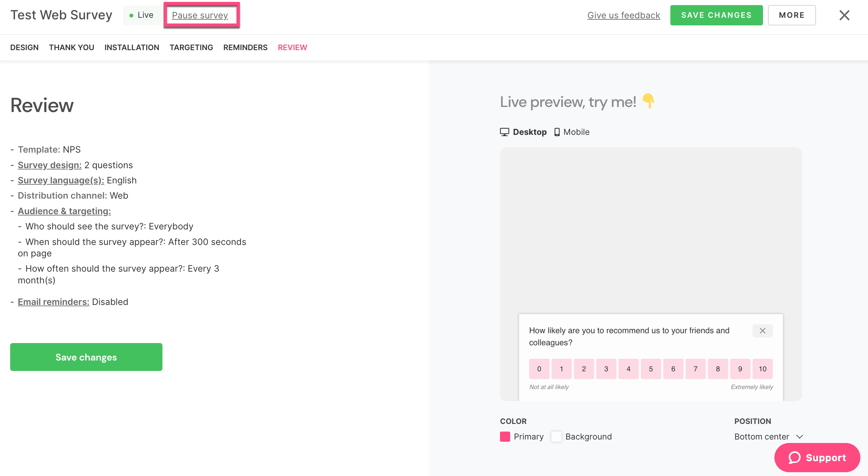Click the 'Distribution channel: Web' line
The image size is (868, 476).
pyautogui.click(x=73, y=195)
